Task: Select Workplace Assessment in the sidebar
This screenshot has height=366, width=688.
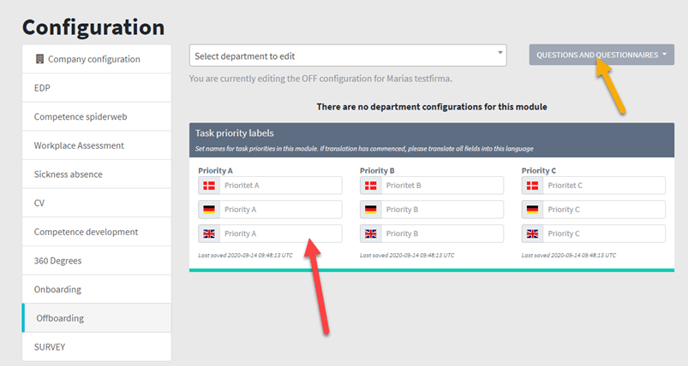Action: tap(97, 146)
